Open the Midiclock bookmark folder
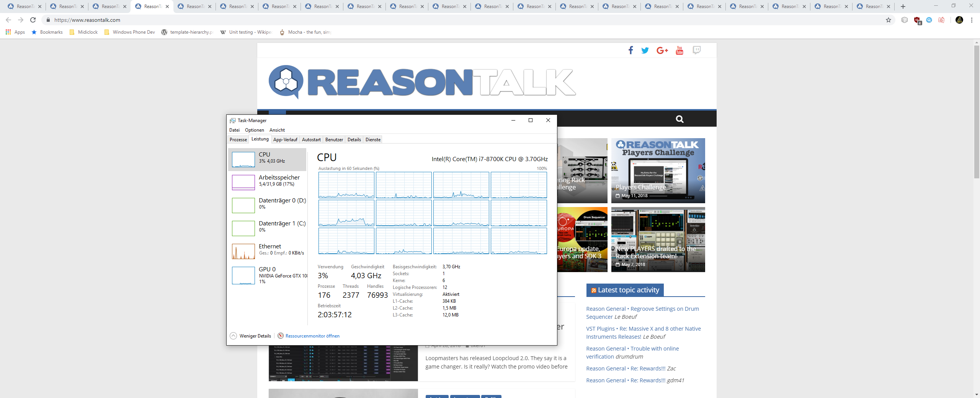 tap(83, 32)
